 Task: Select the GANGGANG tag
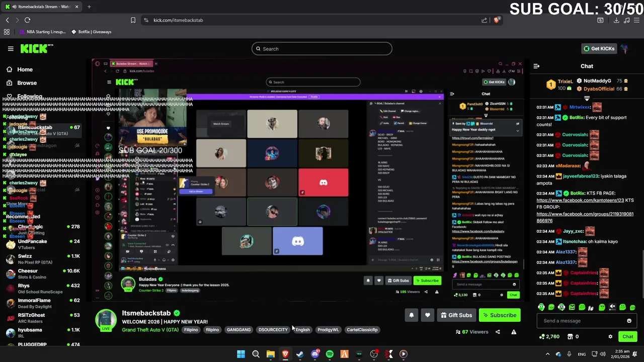(x=238, y=330)
